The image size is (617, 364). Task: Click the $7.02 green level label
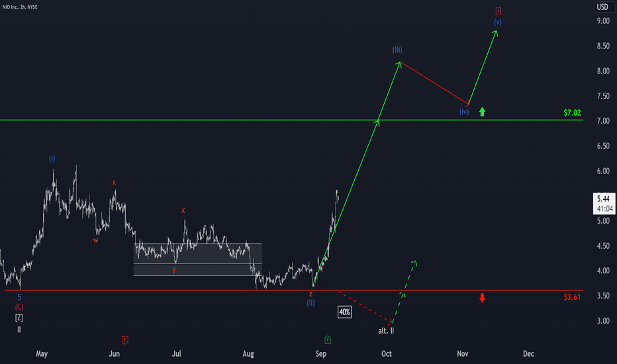click(x=572, y=113)
